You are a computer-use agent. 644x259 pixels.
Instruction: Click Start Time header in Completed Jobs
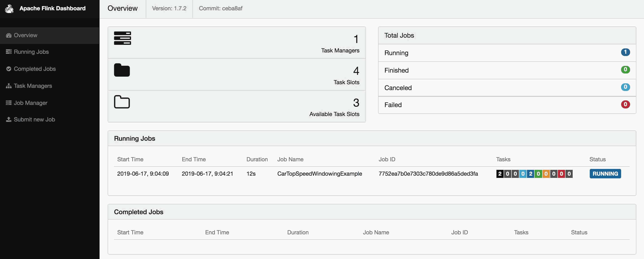point(130,233)
